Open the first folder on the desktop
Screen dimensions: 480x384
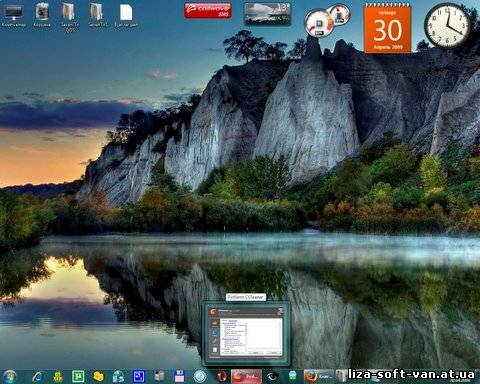(70, 17)
